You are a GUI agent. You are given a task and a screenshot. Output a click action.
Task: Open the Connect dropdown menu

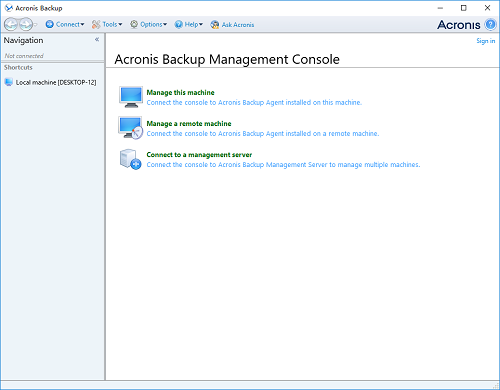65,24
